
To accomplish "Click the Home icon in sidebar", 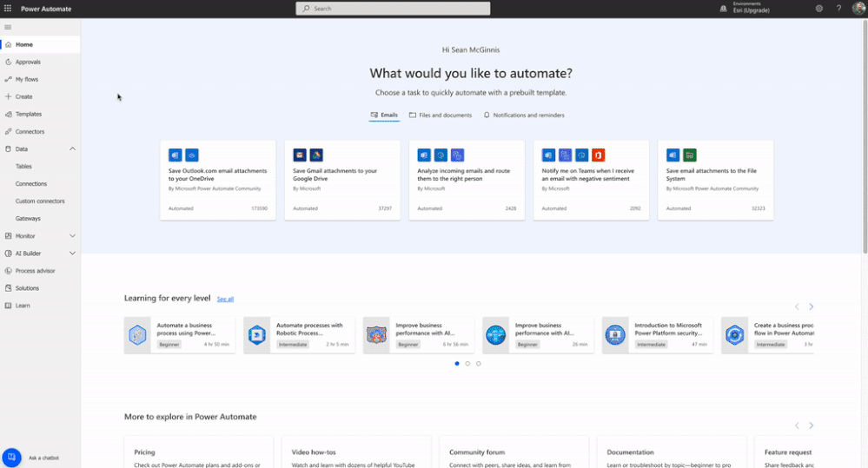I will point(9,44).
